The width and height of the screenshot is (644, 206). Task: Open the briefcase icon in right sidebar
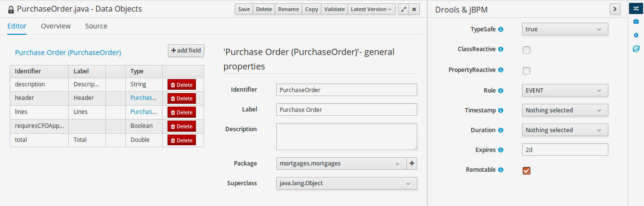click(x=636, y=22)
